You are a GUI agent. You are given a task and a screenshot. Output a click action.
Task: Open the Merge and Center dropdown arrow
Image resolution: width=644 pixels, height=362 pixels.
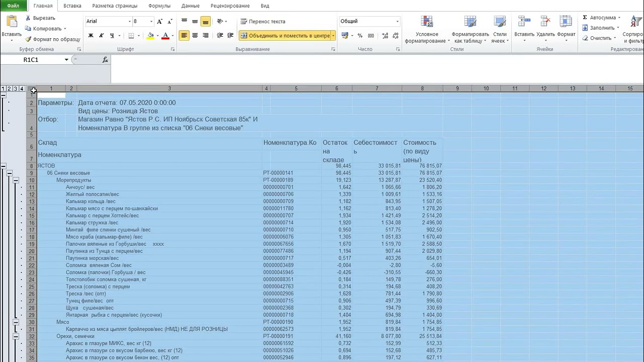333,36
